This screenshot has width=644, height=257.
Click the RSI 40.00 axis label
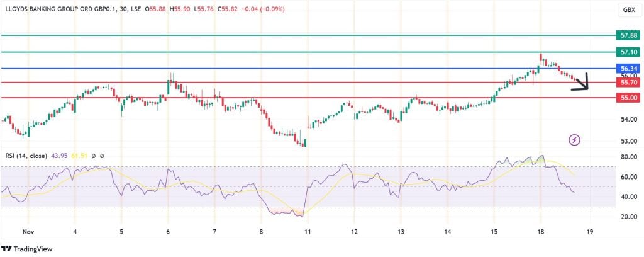[x=629, y=197]
